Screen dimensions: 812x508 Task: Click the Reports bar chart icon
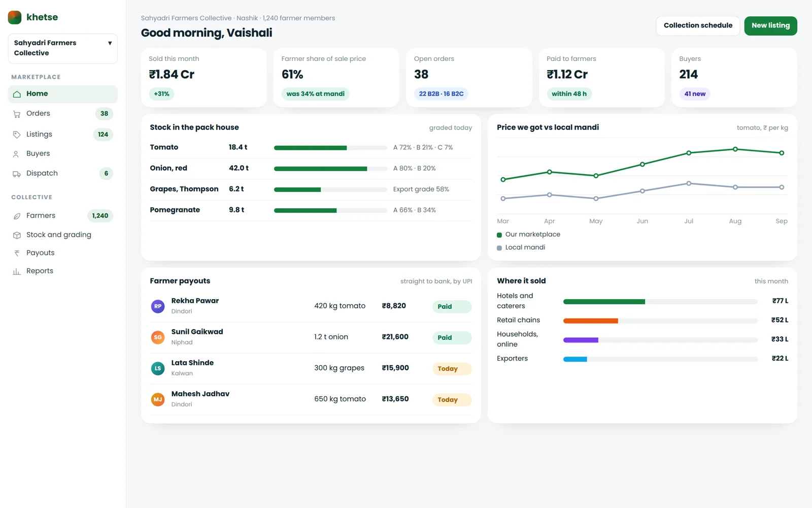(17, 271)
